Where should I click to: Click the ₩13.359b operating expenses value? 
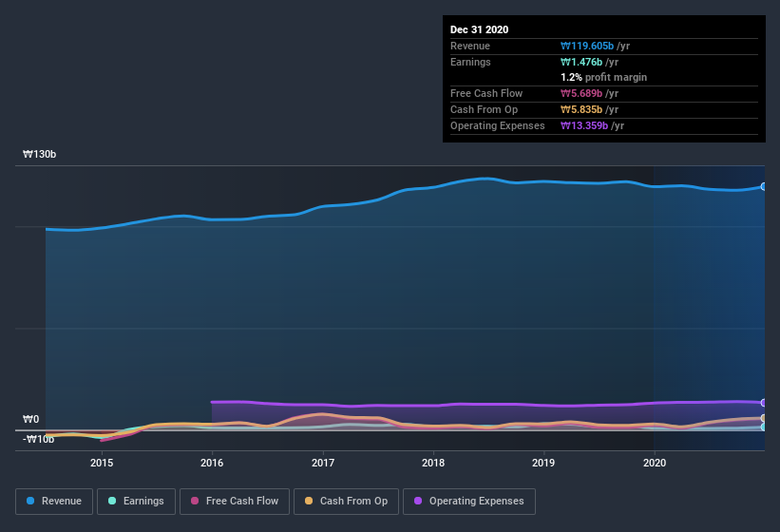tap(584, 125)
